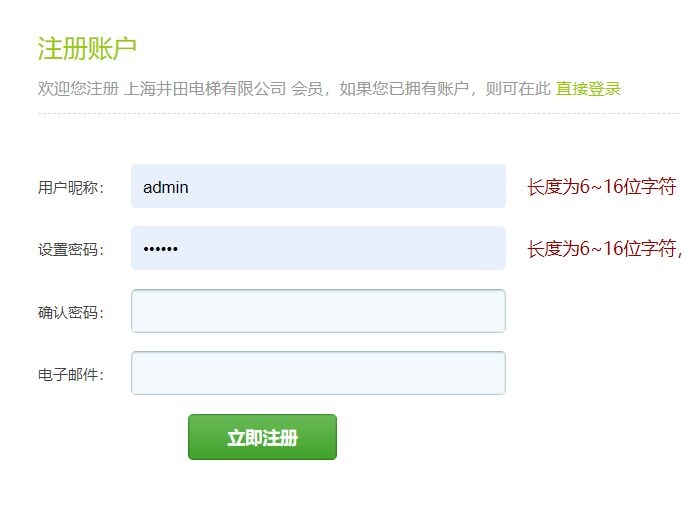
Task: Click the 设置密码 field label
Action: pyautogui.click(x=70, y=250)
